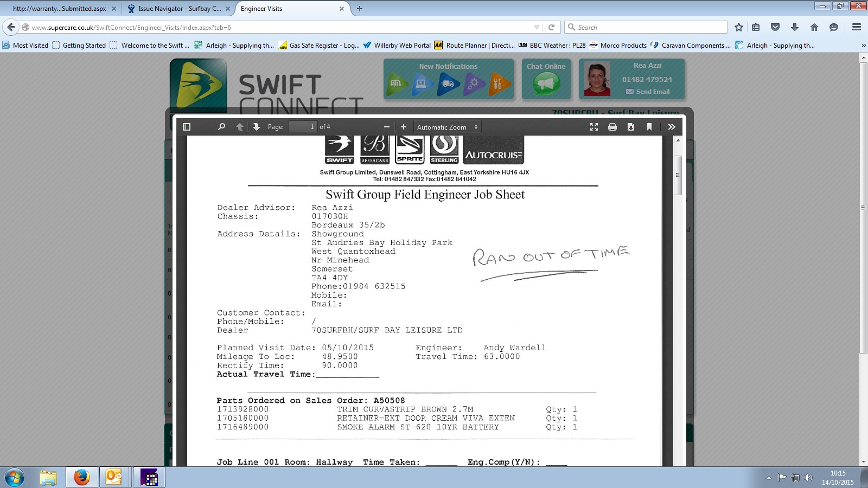Zoom in the PDF document
This screenshot has height=488, width=868.
coord(404,127)
